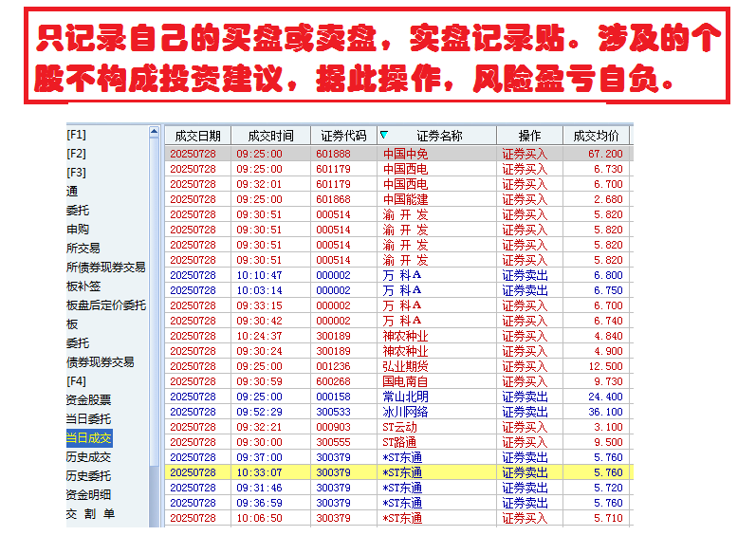Select highlighted *ST东通 row at 10:33:07

coord(398,472)
